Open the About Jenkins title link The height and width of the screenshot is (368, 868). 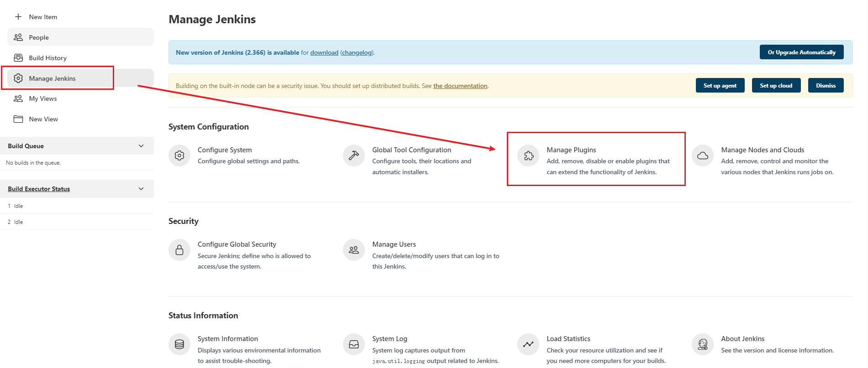743,339
